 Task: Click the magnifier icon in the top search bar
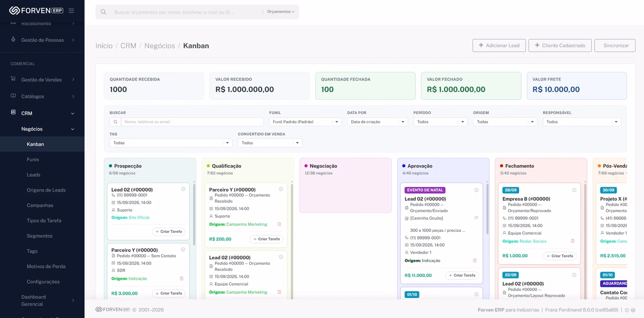(x=103, y=12)
